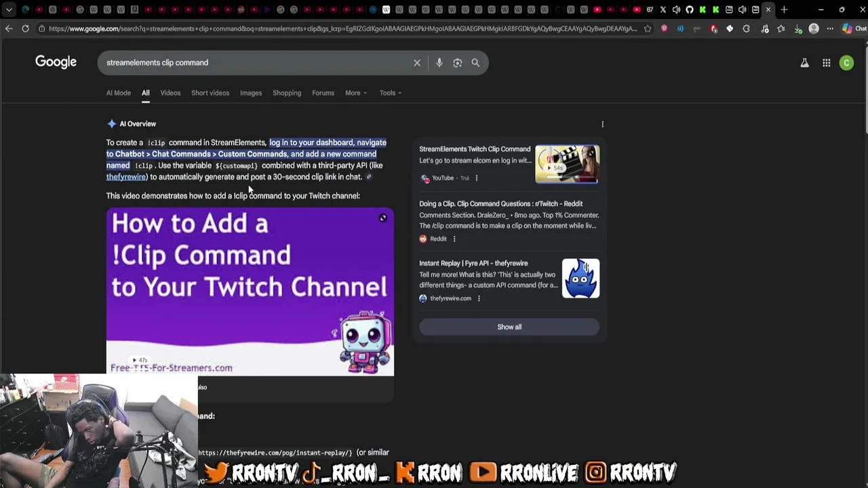Clear the search box with the X icon

pos(417,63)
